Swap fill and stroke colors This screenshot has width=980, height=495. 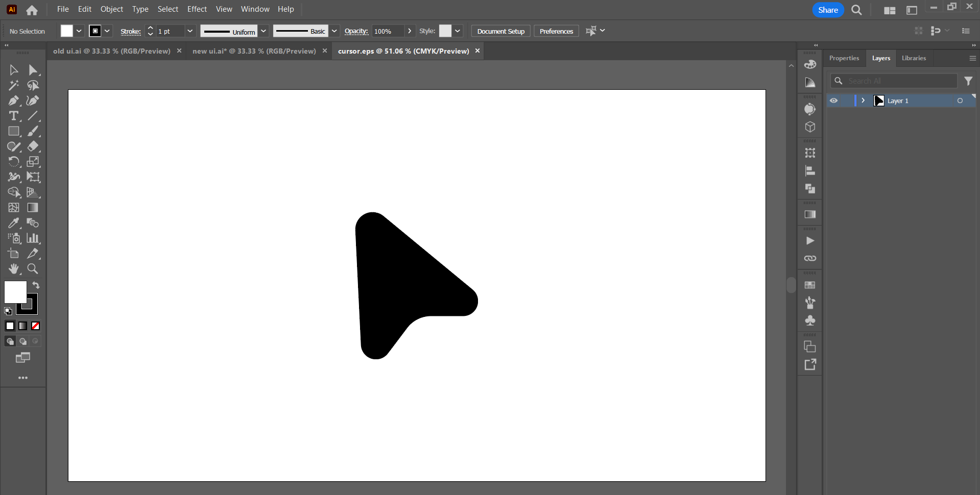pyautogui.click(x=36, y=285)
